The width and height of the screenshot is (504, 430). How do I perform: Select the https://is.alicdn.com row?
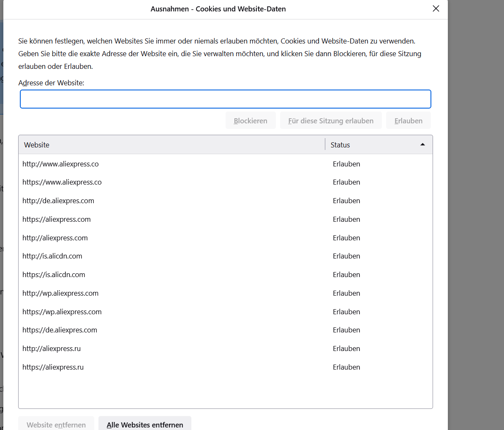tap(54, 275)
